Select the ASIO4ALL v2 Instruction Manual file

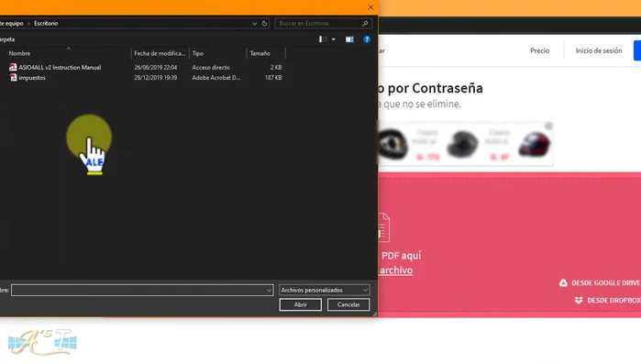(60, 68)
